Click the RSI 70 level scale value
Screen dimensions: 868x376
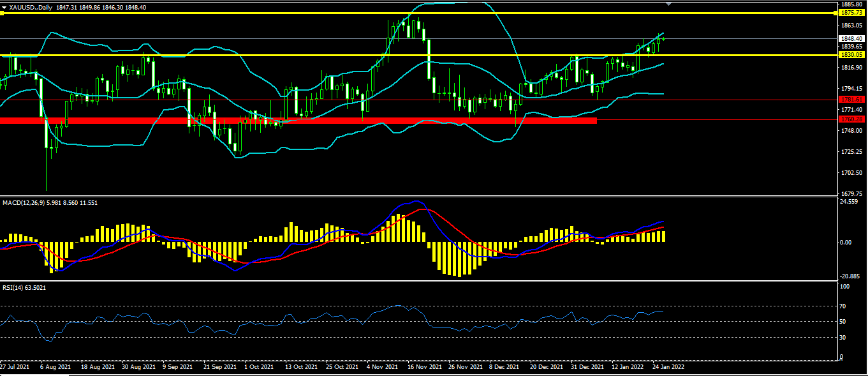[843, 306]
